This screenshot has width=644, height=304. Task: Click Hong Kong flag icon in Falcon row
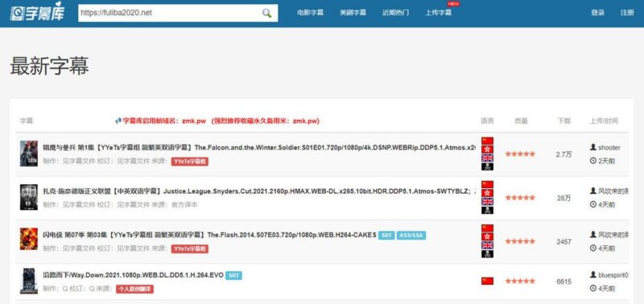coord(488,150)
